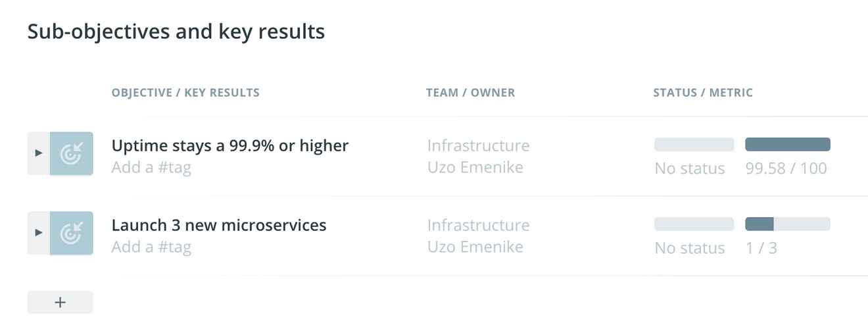Open the Uptime stays a 99.9% or higher objective
This screenshot has height=333, width=868.
[x=230, y=145]
